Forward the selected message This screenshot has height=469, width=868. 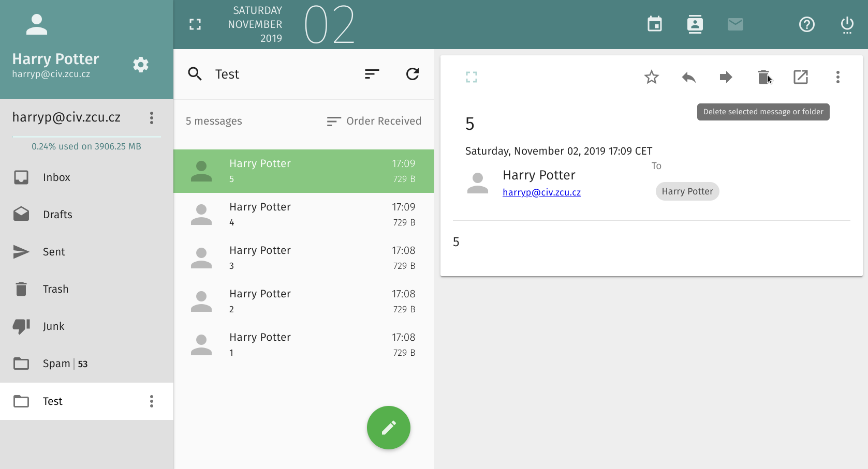pyautogui.click(x=726, y=78)
